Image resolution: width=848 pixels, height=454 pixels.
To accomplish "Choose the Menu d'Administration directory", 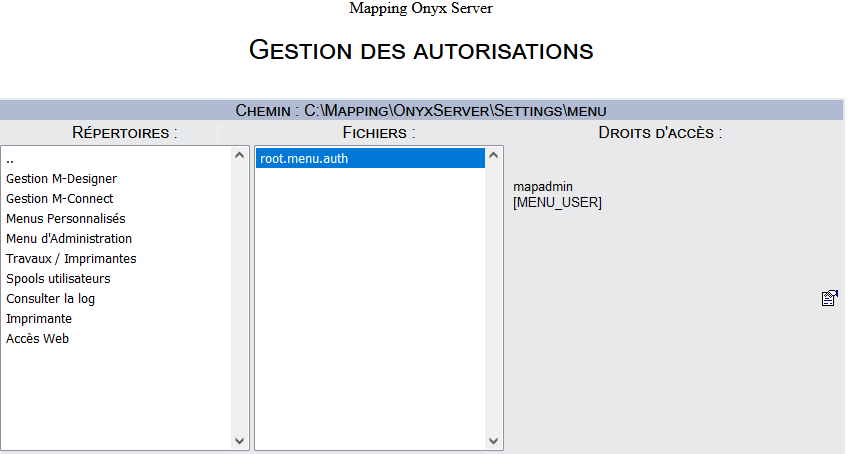I will (69, 239).
